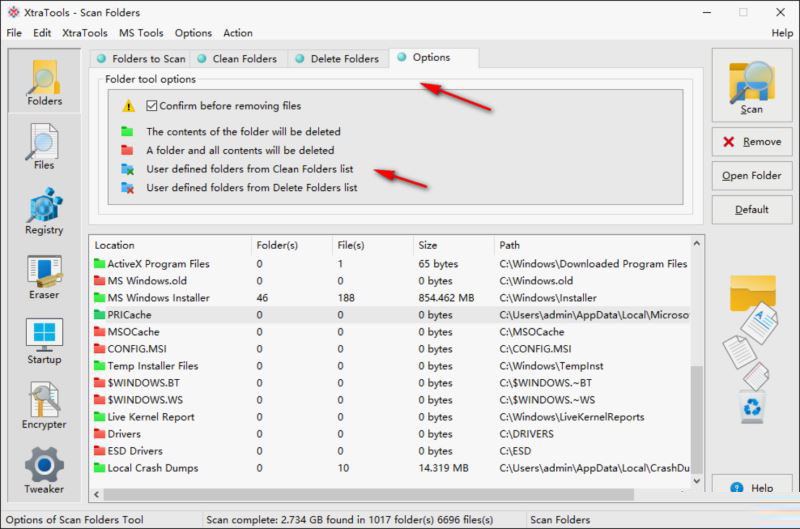800x529 pixels.
Task: Open the Tweaker tool in the sidebar
Action: pos(44,470)
